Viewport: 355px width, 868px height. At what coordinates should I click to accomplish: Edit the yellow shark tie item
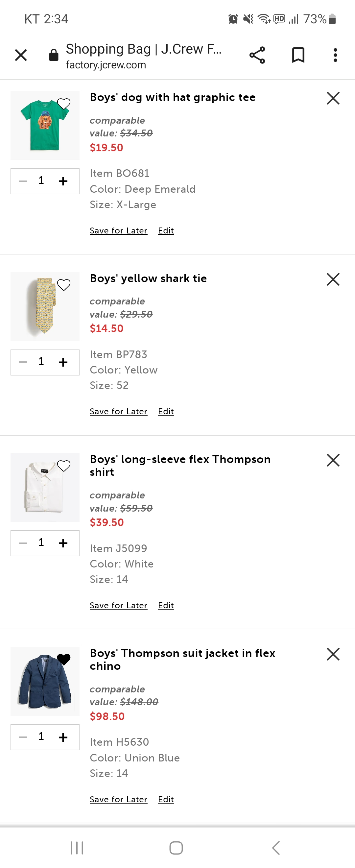(x=166, y=411)
